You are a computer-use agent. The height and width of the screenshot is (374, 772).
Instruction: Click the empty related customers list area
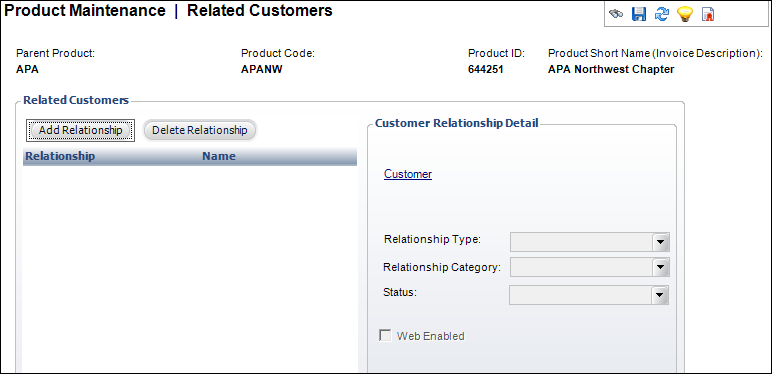coord(190,269)
